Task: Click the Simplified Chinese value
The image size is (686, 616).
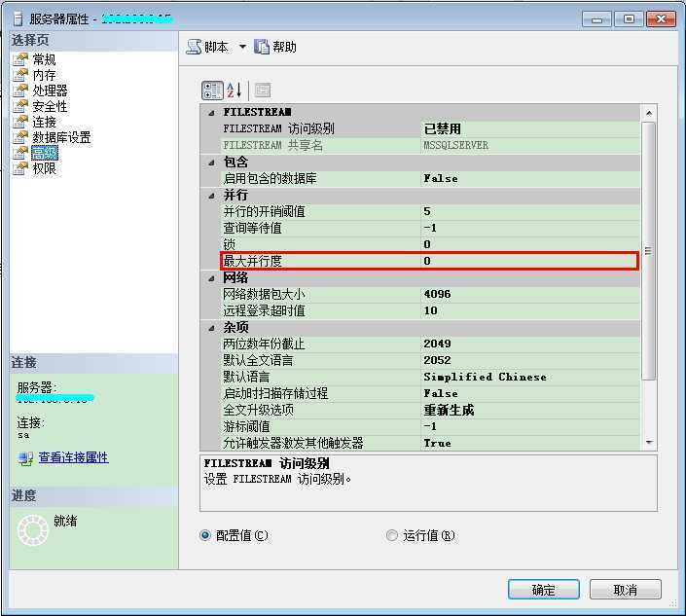Action: point(485,377)
